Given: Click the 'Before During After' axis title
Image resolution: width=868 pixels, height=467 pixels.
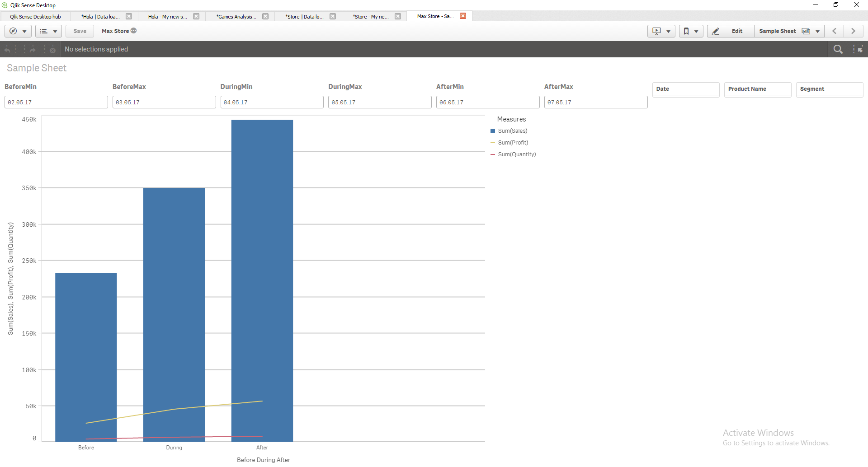Looking at the screenshot, I should click(264, 460).
